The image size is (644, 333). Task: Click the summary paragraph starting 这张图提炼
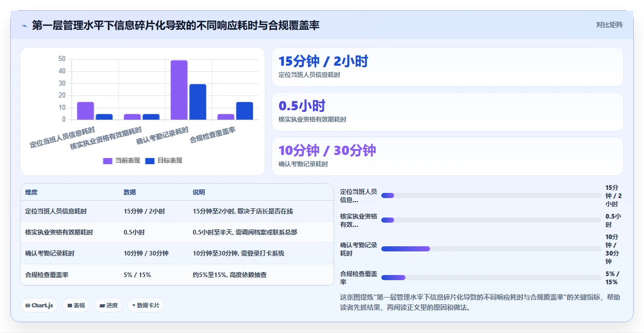(480, 302)
